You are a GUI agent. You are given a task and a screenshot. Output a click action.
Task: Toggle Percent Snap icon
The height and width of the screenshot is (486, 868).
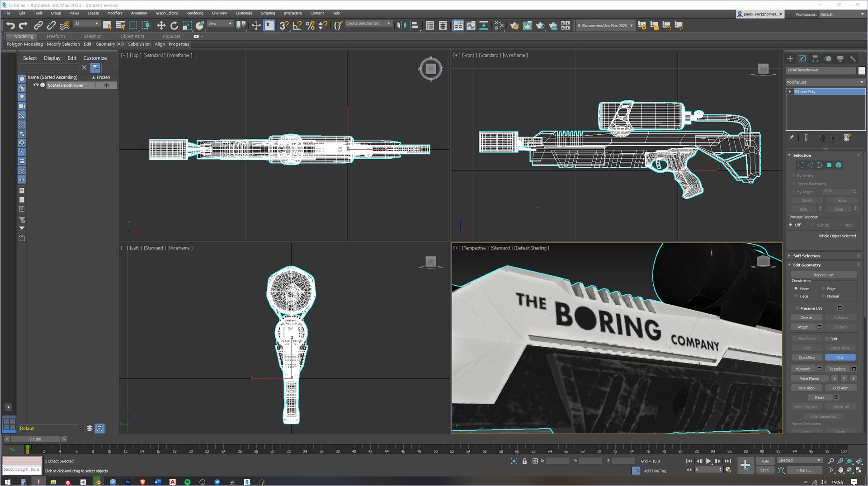[x=310, y=25]
